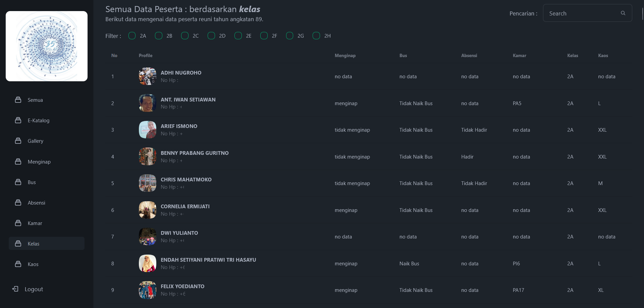Screen dimensions: 644x308
Task: Click the icon beside E-Katalog
Action: (x=18, y=120)
